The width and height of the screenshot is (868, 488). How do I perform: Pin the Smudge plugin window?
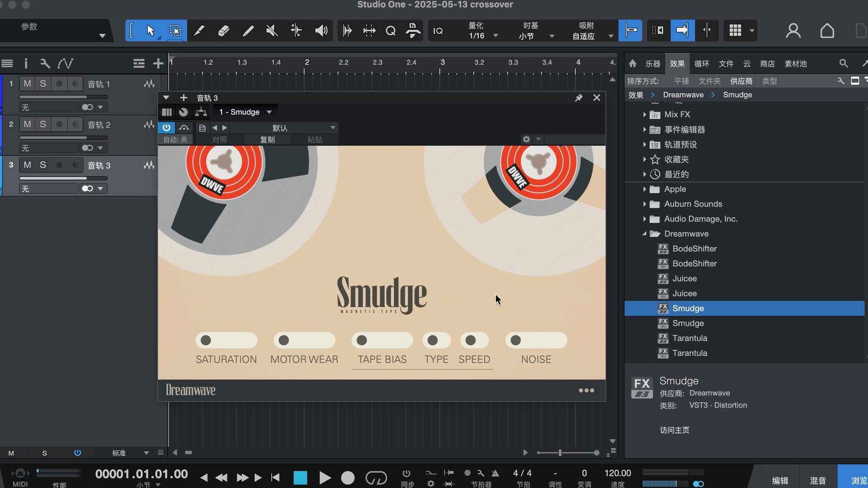(x=579, y=98)
